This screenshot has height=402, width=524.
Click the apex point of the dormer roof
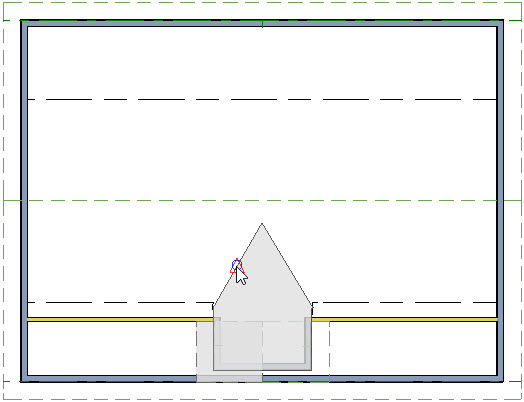(262, 224)
